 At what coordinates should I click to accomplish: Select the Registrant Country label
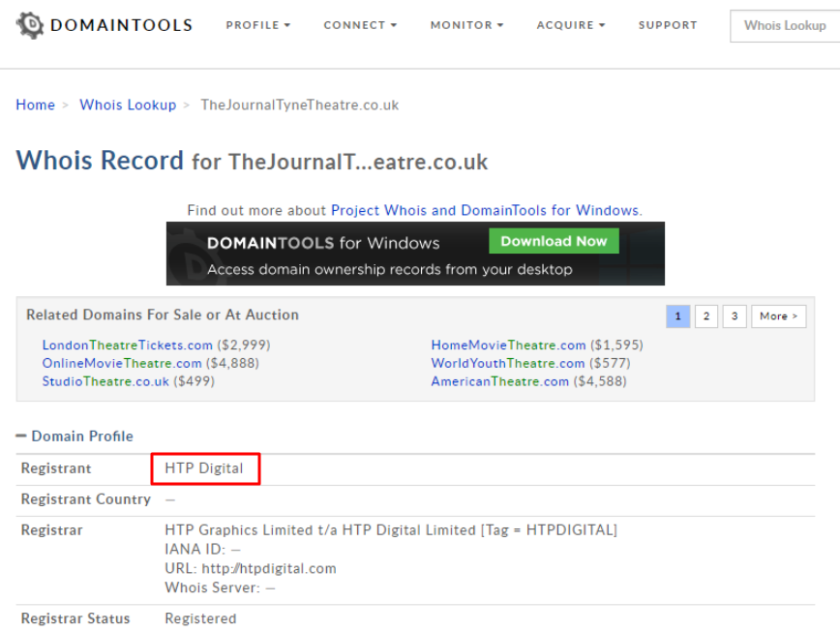pyautogui.click(x=86, y=499)
